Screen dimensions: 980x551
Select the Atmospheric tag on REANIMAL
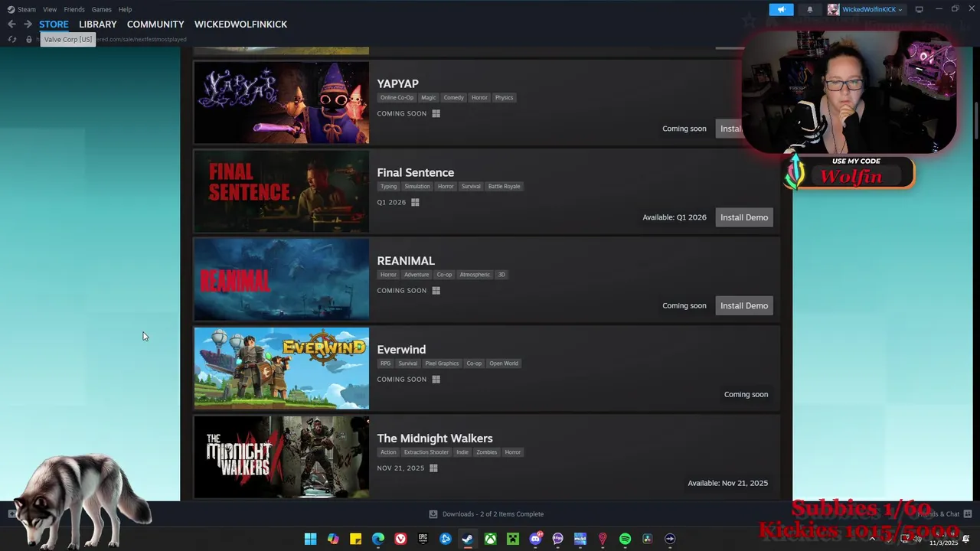[475, 275]
